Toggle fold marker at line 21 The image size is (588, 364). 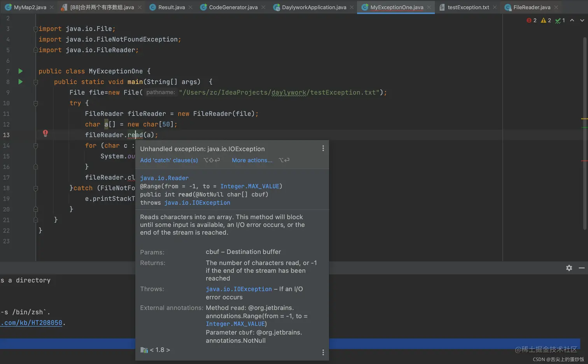36,220
